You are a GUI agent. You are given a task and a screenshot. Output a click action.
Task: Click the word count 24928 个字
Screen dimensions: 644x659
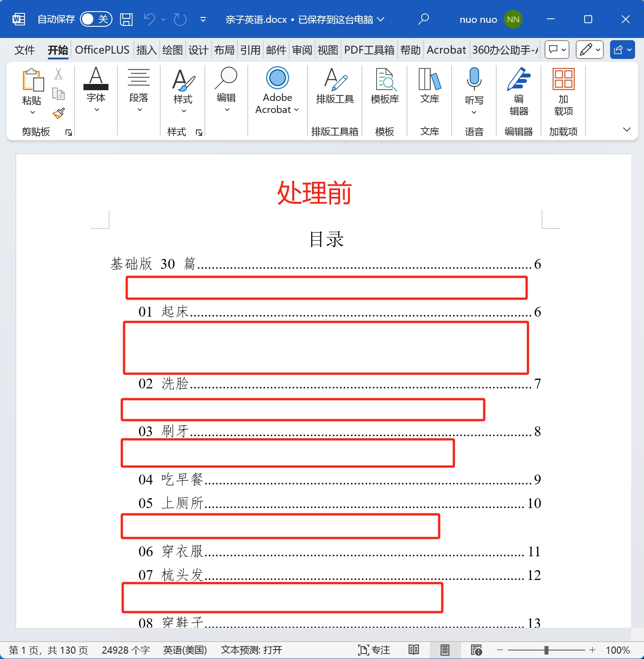[x=126, y=650]
